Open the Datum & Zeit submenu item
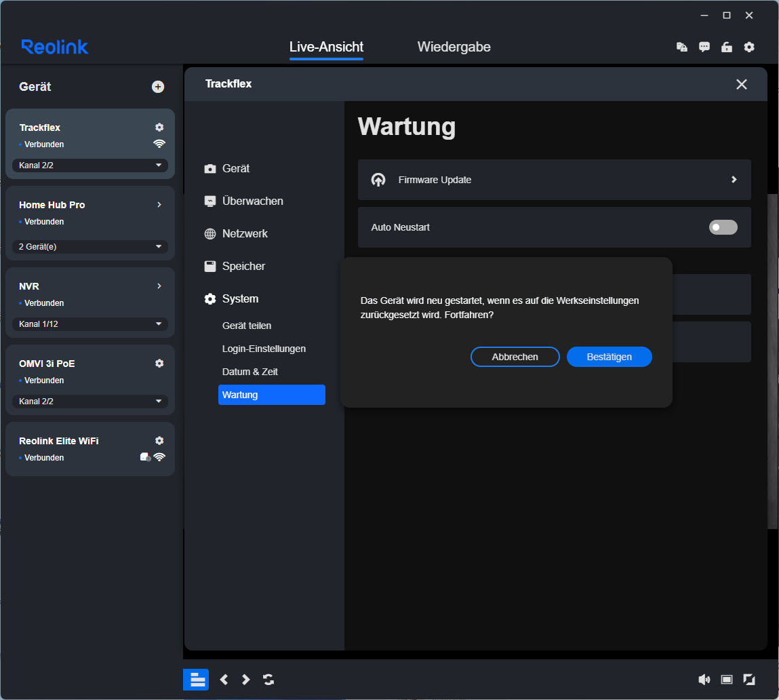 [x=250, y=372]
